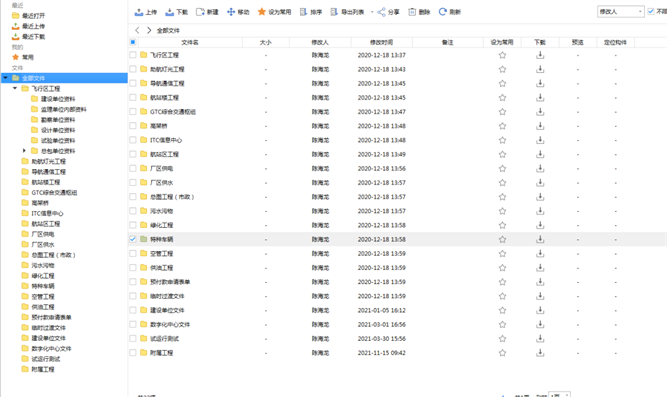667x397 pixels.
Task: Click the 导出列表 export list icon
Action: tap(334, 12)
